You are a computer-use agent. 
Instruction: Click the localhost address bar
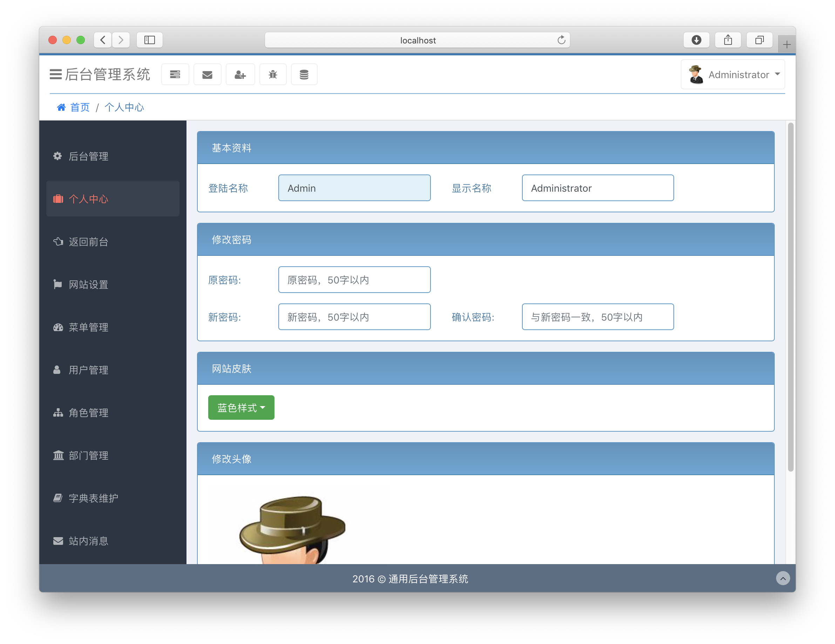(417, 40)
